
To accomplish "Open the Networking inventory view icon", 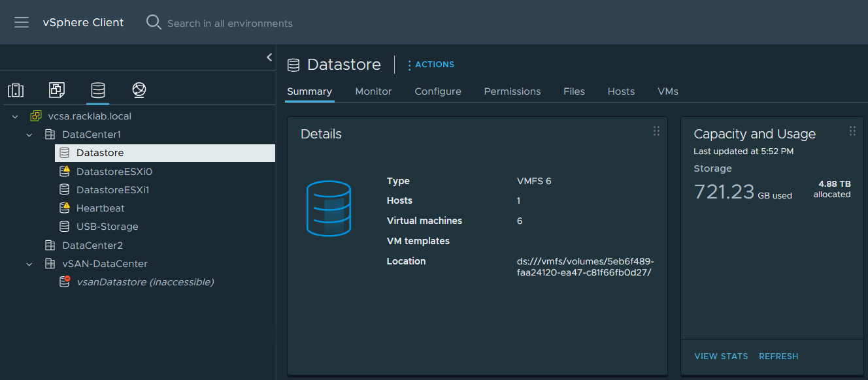I will (x=139, y=89).
